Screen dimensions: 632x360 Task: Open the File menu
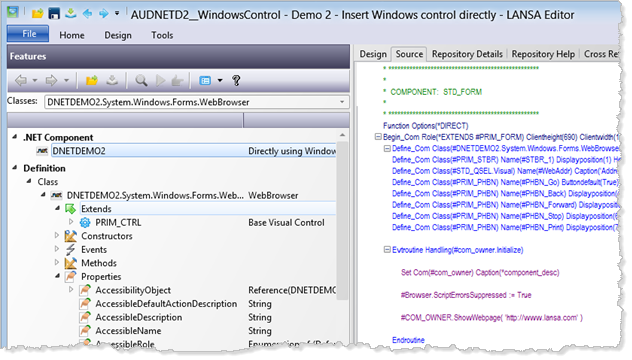tap(28, 34)
